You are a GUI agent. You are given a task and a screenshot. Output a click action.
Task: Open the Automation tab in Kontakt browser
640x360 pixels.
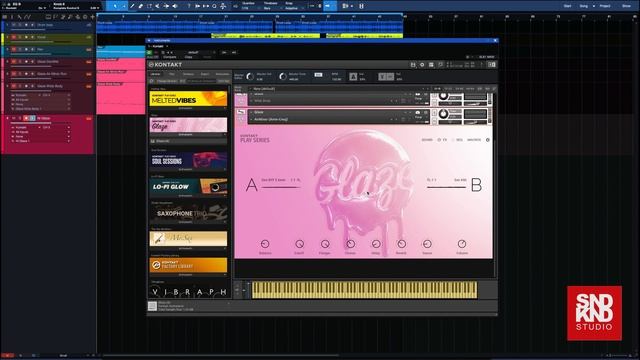[222, 74]
